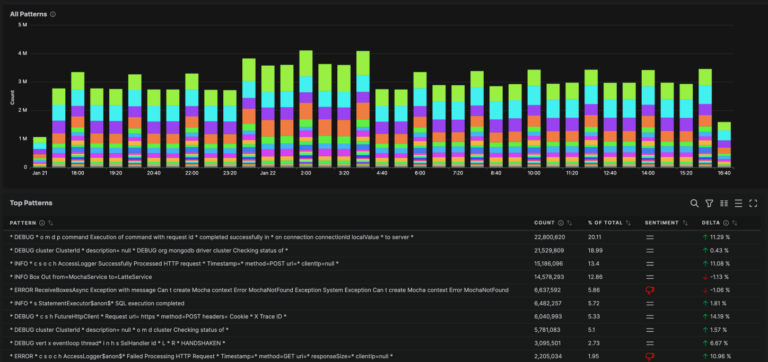The image size is (768, 362).
Task: Click the negative sentiment icon on the Failed Processing row
Action: click(x=650, y=357)
